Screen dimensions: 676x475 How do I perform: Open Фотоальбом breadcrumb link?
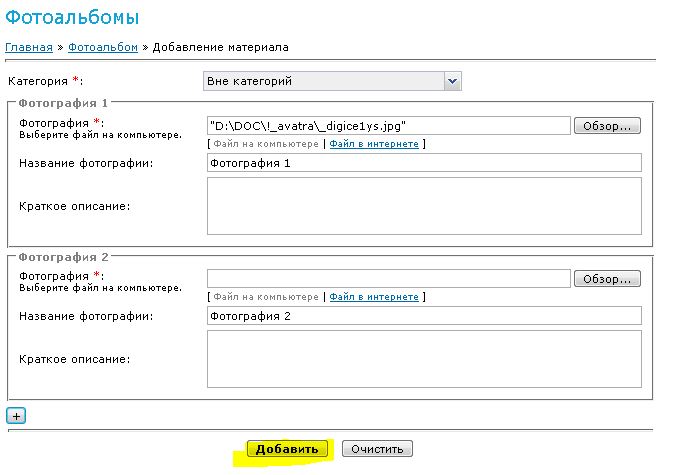[x=103, y=47]
